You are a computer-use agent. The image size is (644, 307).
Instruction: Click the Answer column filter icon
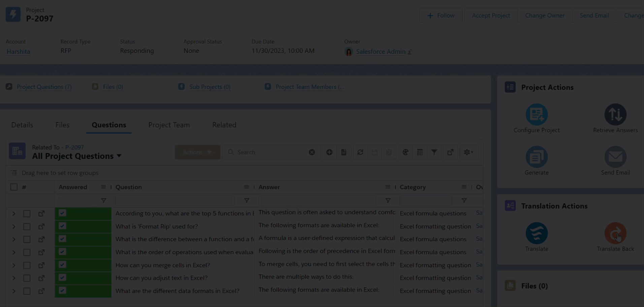pyautogui.click(x=388, y=201)
